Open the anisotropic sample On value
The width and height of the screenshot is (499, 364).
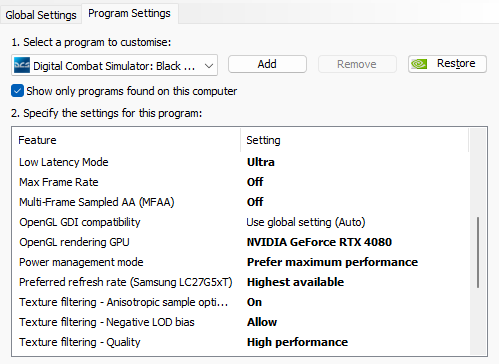[254, 302]
